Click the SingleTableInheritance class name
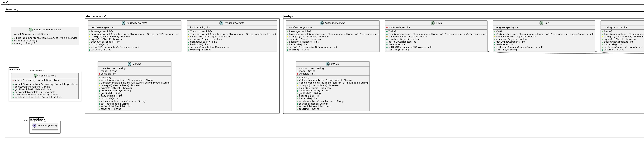The image size is (644, 142). coord(47,30)
